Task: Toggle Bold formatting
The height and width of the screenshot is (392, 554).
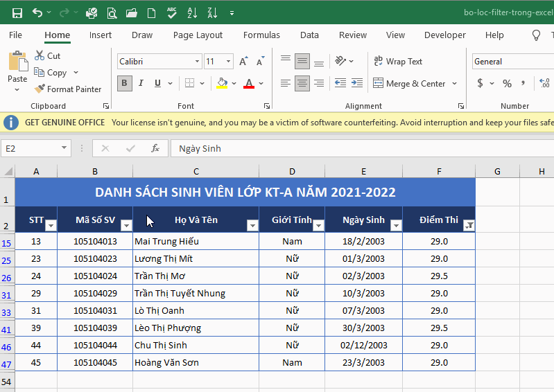Action: (124, 83)
